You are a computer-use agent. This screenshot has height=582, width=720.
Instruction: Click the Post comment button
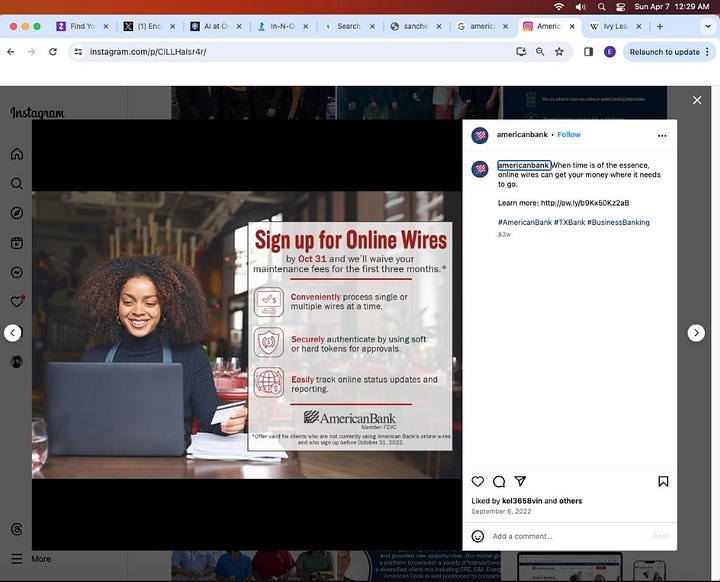pos(660,536)
